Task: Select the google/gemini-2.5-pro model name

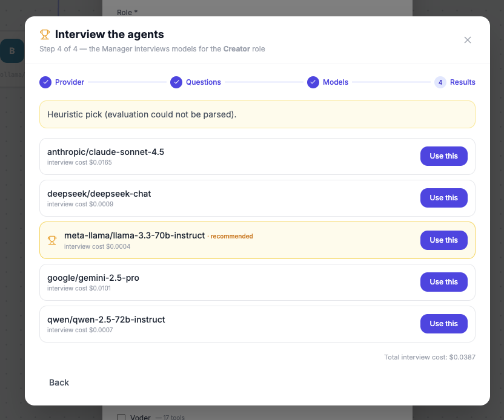Action: coord(93,278)
